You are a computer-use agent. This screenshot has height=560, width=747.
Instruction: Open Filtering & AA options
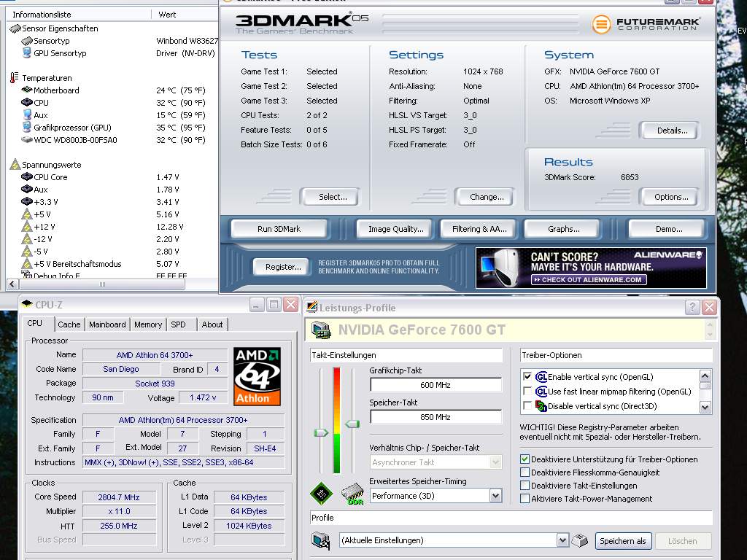point(479,229)
